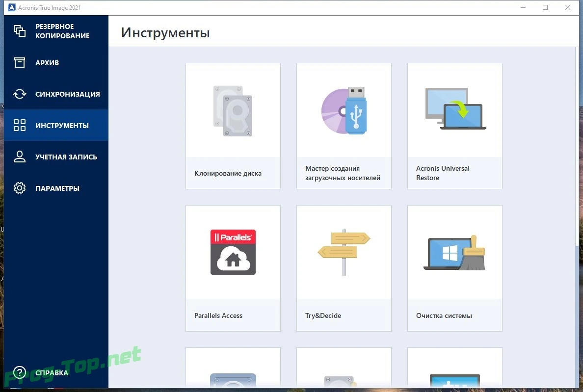583x392 pixels.
Task: Click the Sync arrows icon
Action: tap(20, 94)
